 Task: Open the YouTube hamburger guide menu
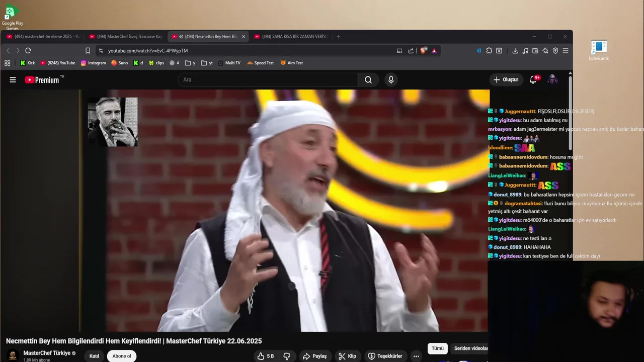tap(13, 79)
